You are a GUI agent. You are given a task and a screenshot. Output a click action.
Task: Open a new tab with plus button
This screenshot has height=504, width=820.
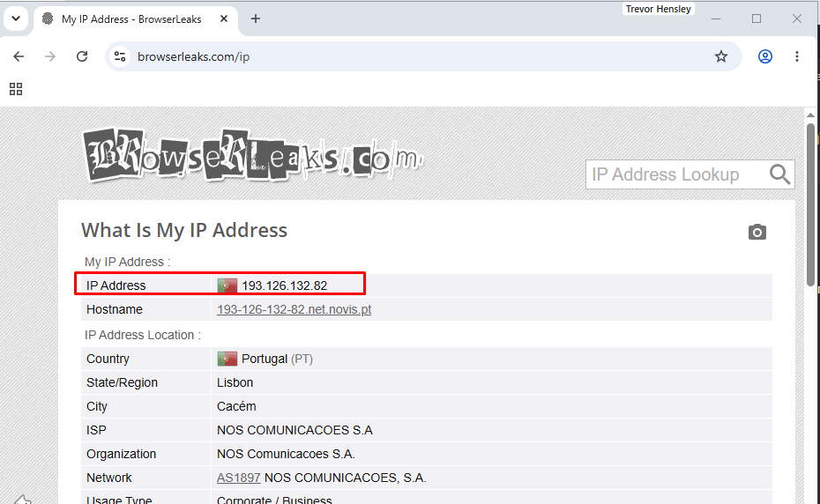click(255, 19)
